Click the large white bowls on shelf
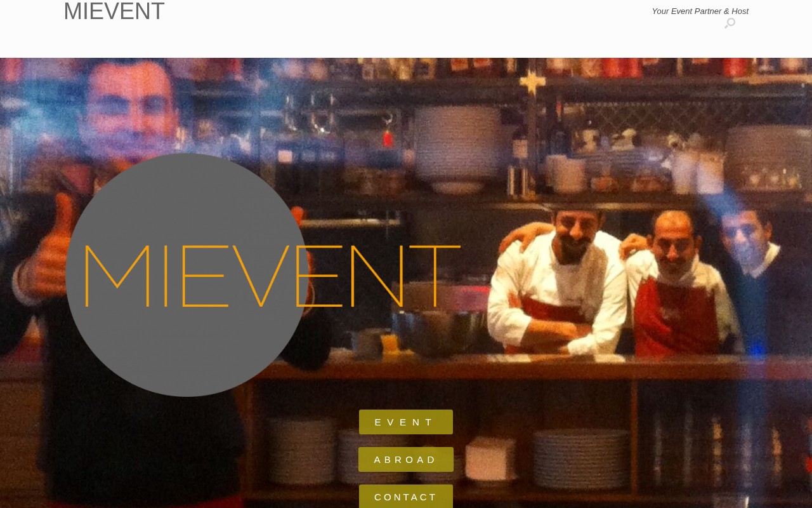The width and height of the screenshot is (812, 508). [455, 149]
